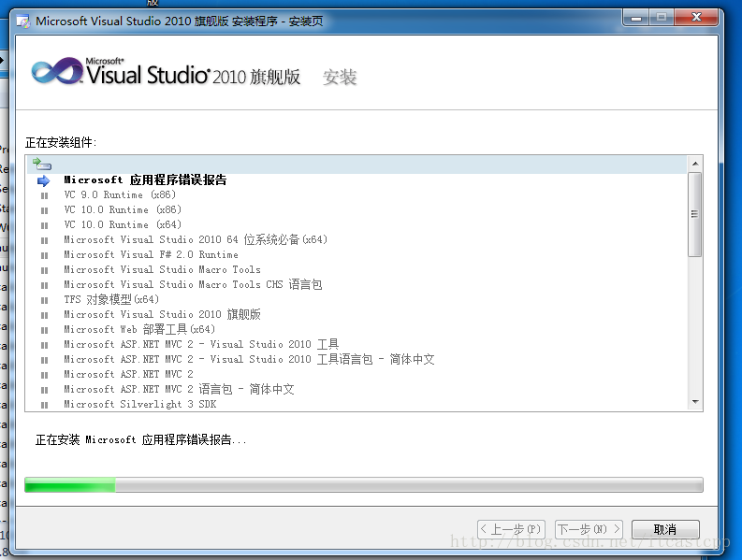Select Microsoft Visual Studio 2010 64 位系统必备 entry
Screen dimensions: 742x560
point(196,239)
